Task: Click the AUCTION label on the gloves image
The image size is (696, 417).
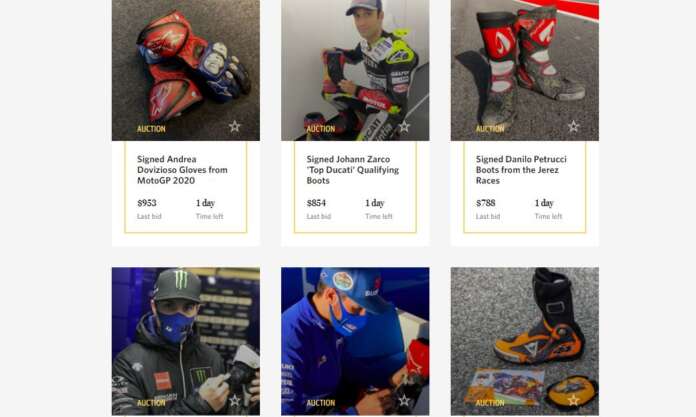Action: [x=151, y=129]
